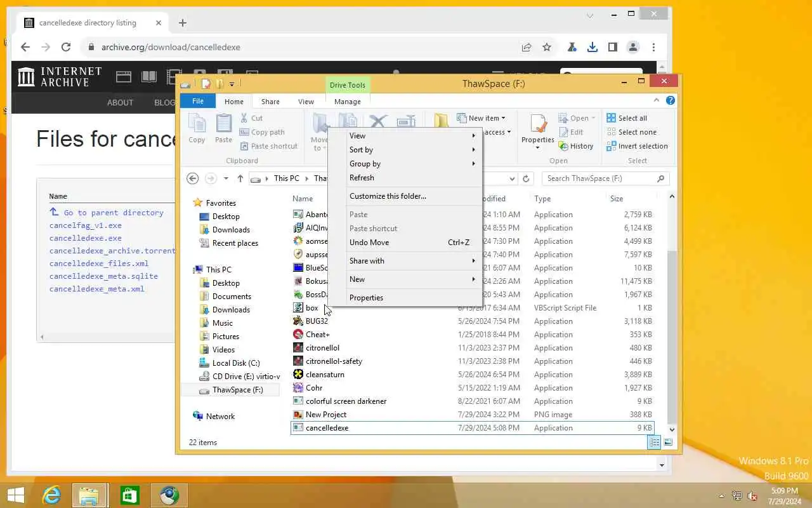
Task: Click Edit in the Open group
Action: pyautogui.click(x=571, y=132)
